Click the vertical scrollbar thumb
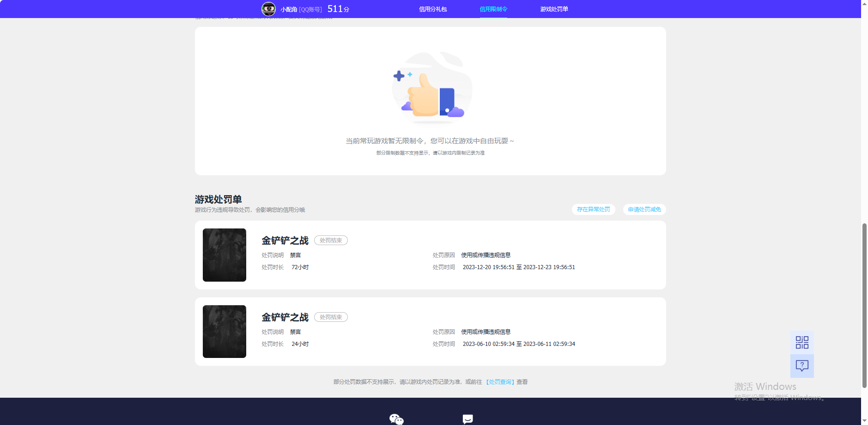 pyautogui.click(x=864, y=305)
